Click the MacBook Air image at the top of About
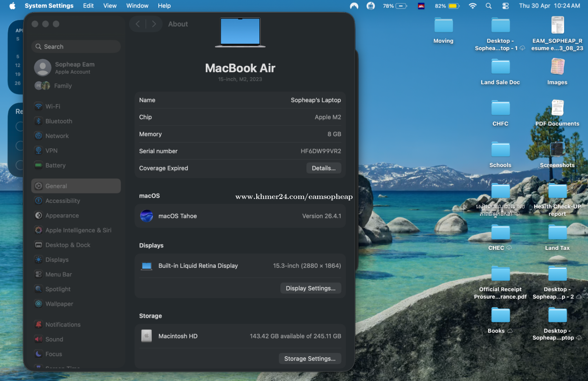 [240, 33]
